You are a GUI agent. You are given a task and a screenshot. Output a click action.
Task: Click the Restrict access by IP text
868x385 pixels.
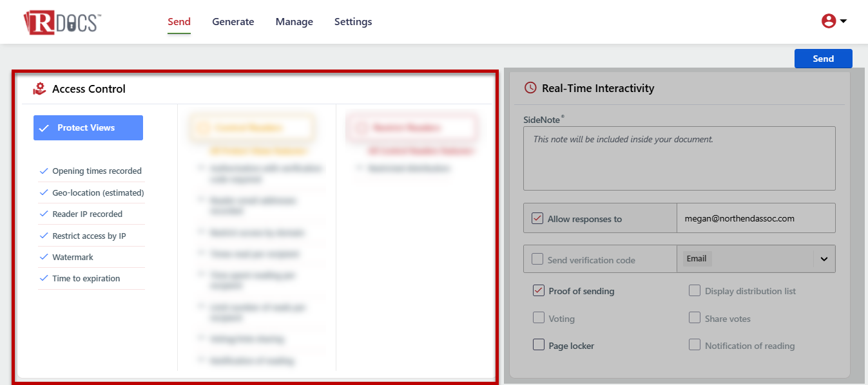[x=90, y=236]
